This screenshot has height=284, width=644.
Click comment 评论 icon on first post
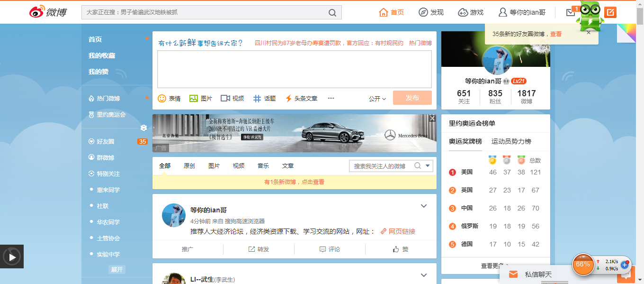[322, 249]
